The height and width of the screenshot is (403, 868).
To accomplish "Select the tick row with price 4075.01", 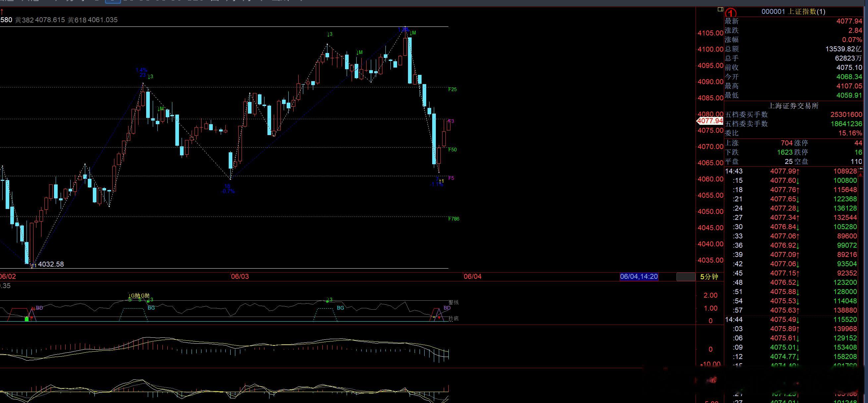I will pyautogui.click(x=791, y=347).
